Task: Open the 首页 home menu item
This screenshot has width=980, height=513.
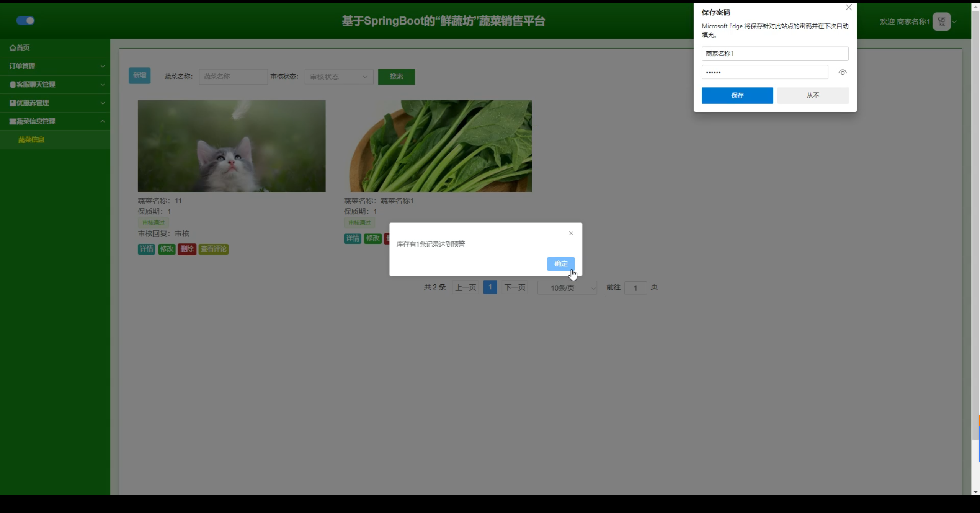Action: click(20, 48)
